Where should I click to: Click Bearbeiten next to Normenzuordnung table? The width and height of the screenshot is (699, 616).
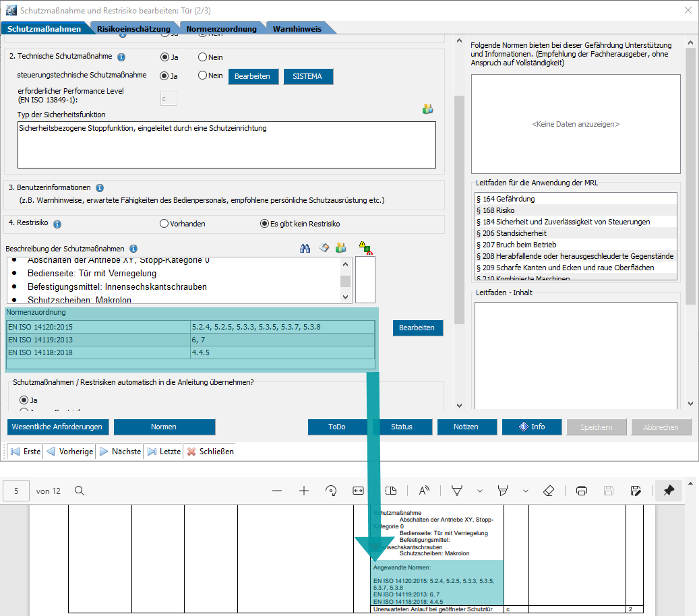418,328
